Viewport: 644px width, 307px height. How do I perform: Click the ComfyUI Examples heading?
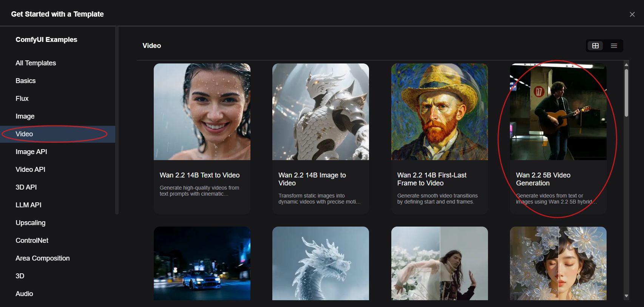(x=46, y=40)
